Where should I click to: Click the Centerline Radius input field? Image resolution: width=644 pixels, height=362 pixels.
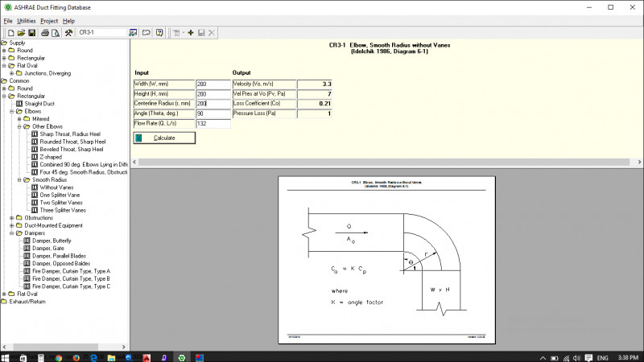(213, 104)
